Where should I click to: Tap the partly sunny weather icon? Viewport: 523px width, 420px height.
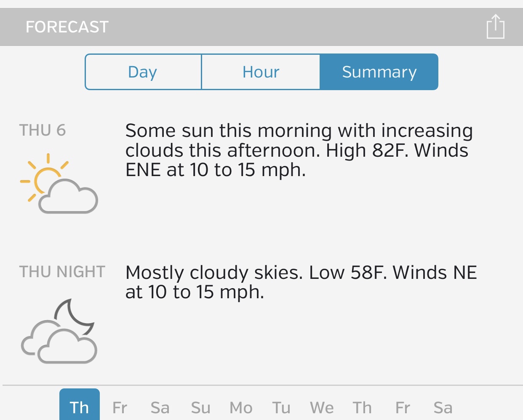click(59, 184)
